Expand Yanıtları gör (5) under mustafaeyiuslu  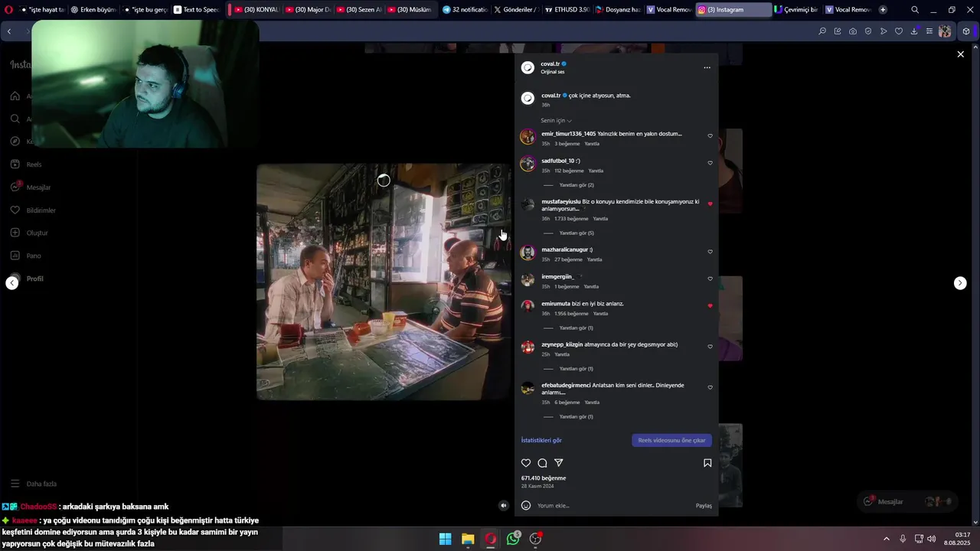(x=577, y=233)
